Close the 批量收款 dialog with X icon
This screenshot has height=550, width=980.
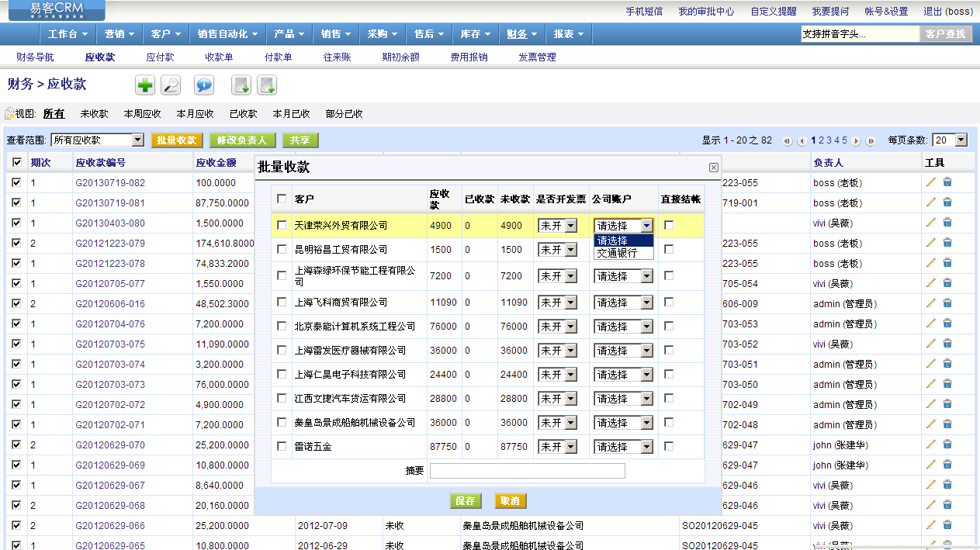click(x=713, y=168)
